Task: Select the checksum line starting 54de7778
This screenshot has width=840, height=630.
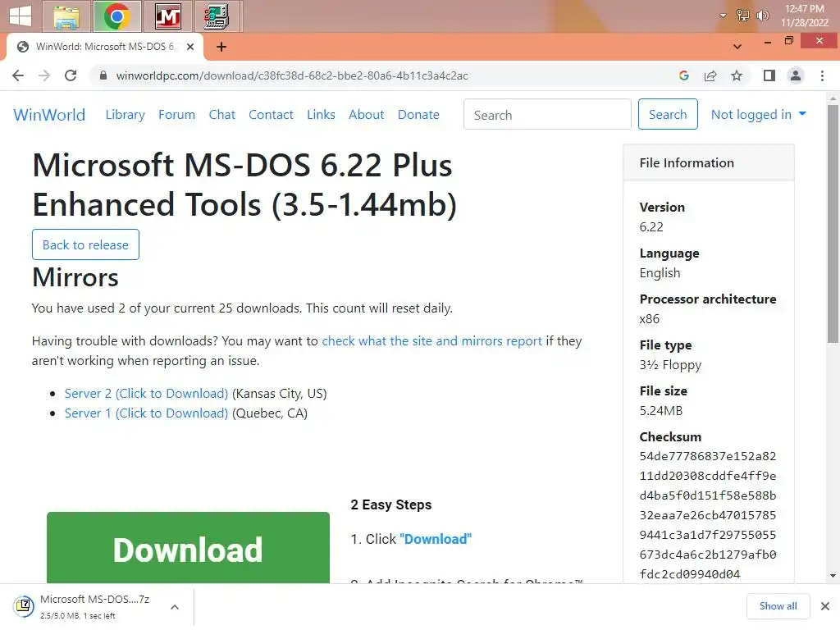Action: pos(708,456)
